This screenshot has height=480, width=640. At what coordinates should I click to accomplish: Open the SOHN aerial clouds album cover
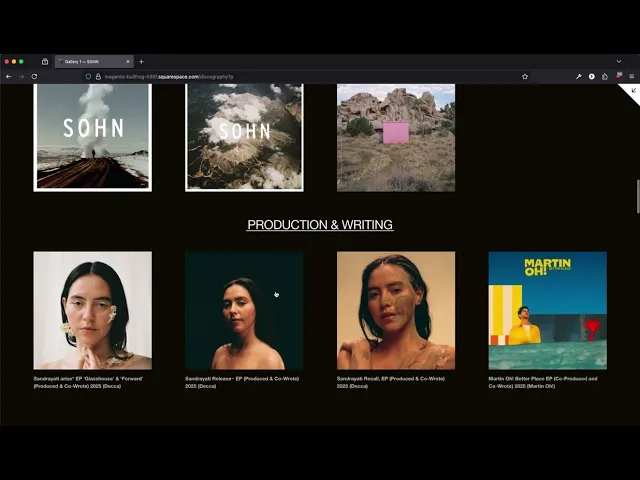click(244, 138)
